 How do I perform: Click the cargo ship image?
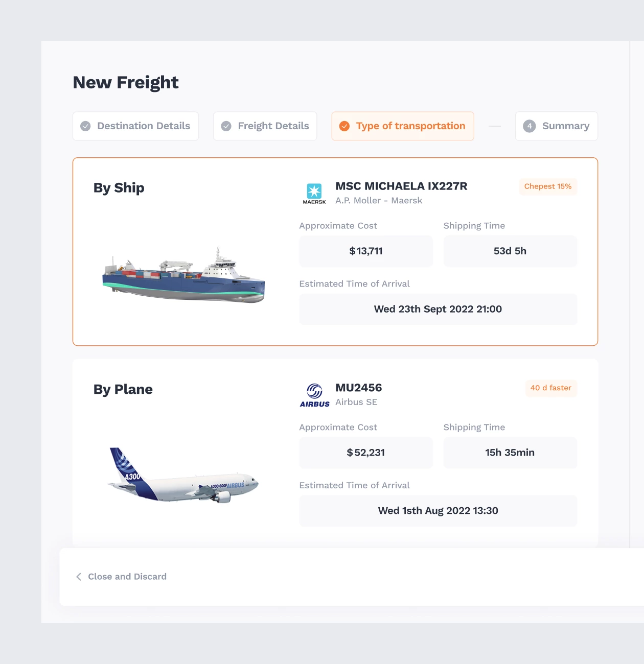(x=183, y=276)
